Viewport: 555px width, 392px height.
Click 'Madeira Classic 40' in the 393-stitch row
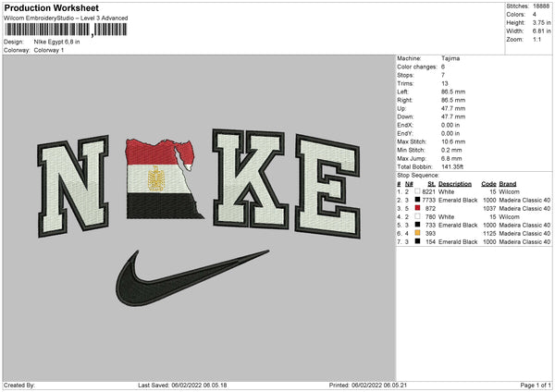click(x=524, y=234)
